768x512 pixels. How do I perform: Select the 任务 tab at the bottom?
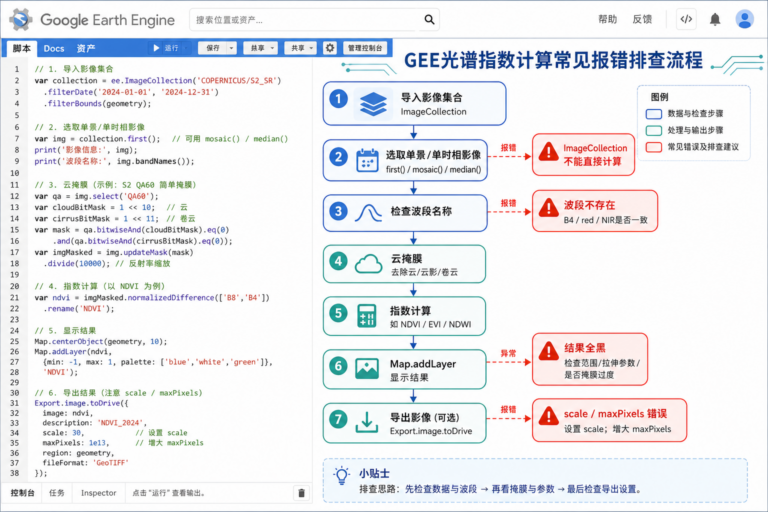pos(57,493)
